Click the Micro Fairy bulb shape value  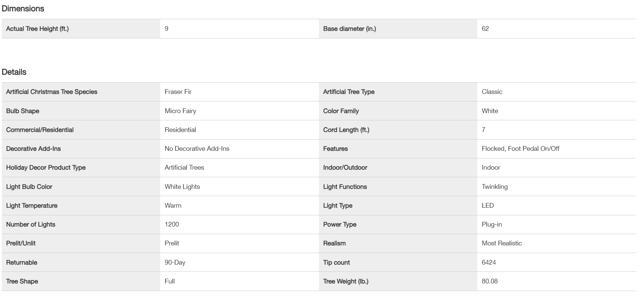click(180, 111)
